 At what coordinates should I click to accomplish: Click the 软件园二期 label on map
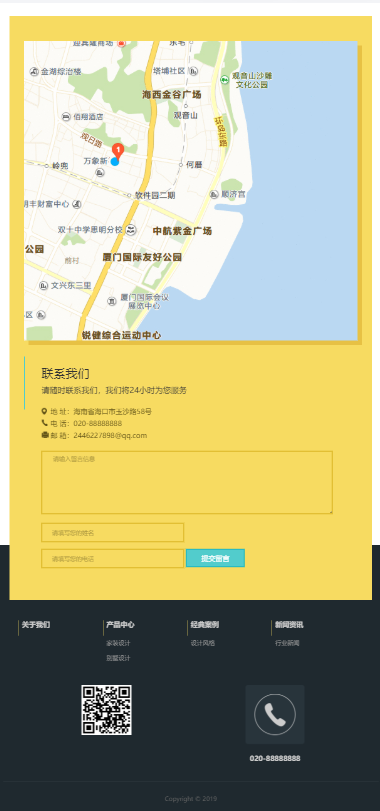[155, 196]
